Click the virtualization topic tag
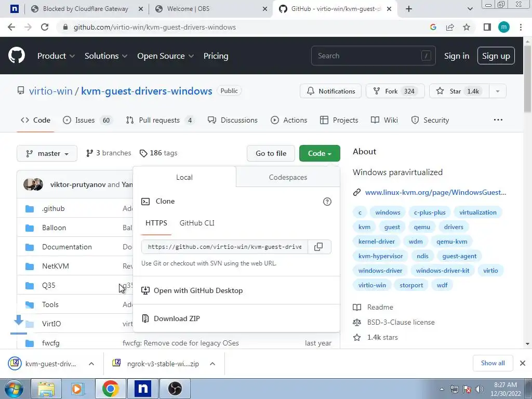 (478, 212)
